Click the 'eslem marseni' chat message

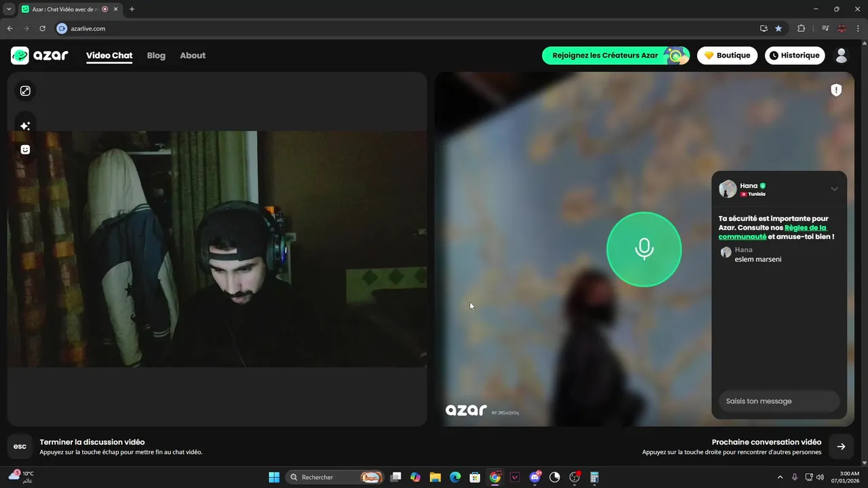coord(758,259)
